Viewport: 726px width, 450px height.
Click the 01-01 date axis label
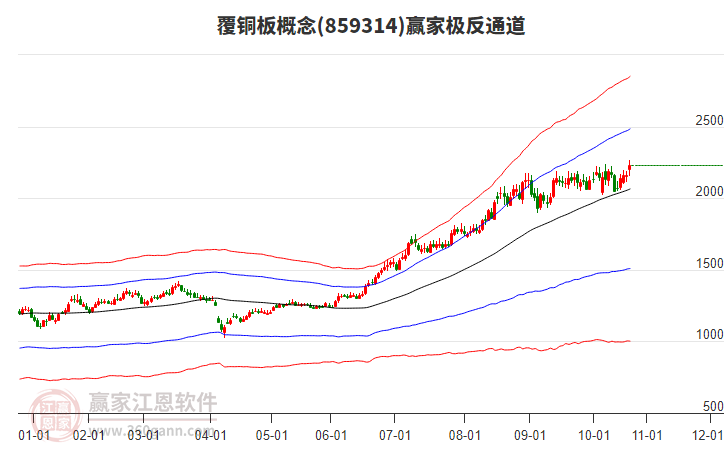pyautogui.click(x=34, y=436)
